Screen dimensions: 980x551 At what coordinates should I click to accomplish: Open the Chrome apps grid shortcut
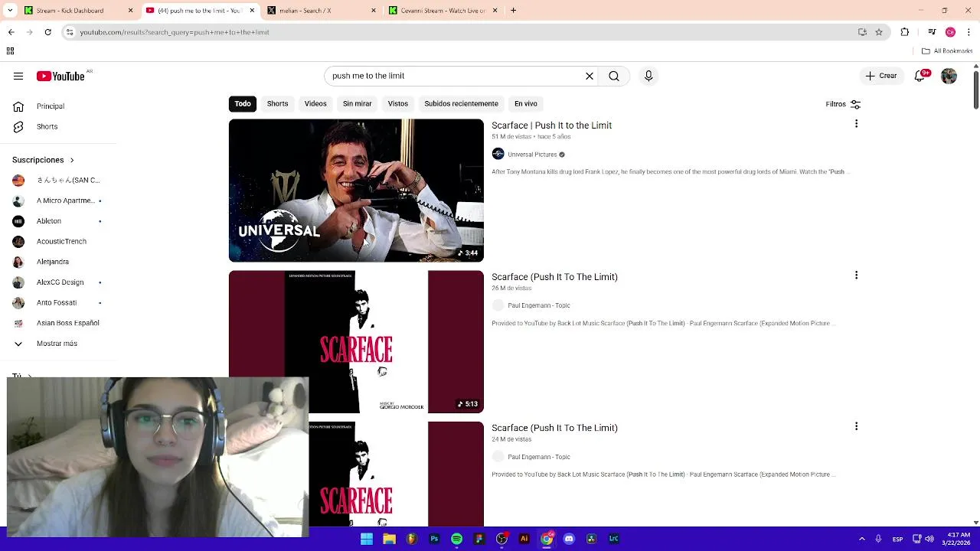10,51
